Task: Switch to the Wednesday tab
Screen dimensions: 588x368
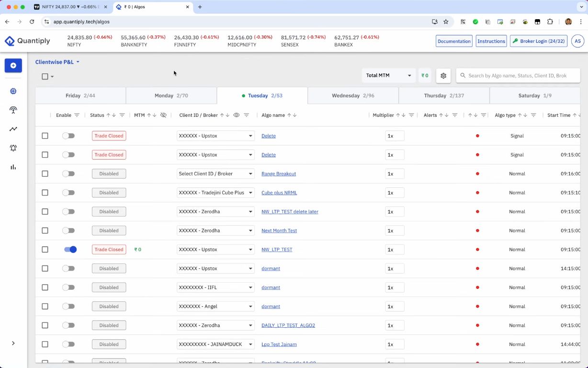Action: pyautogui.click(x=353, y=95)
